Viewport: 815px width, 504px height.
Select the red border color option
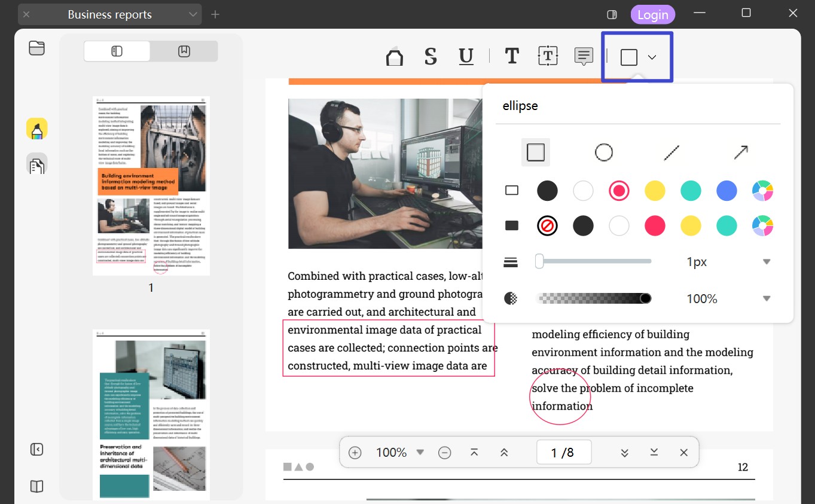(x=619, y=191)
